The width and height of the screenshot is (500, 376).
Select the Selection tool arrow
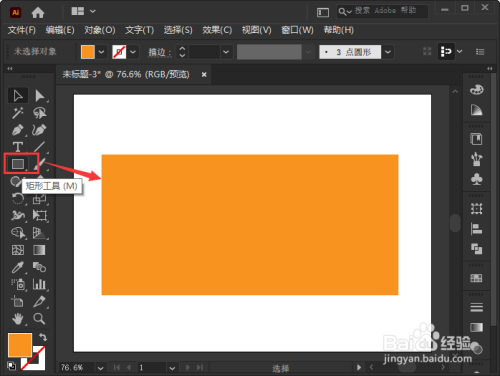pyautogui.click(x=18, y=96)
